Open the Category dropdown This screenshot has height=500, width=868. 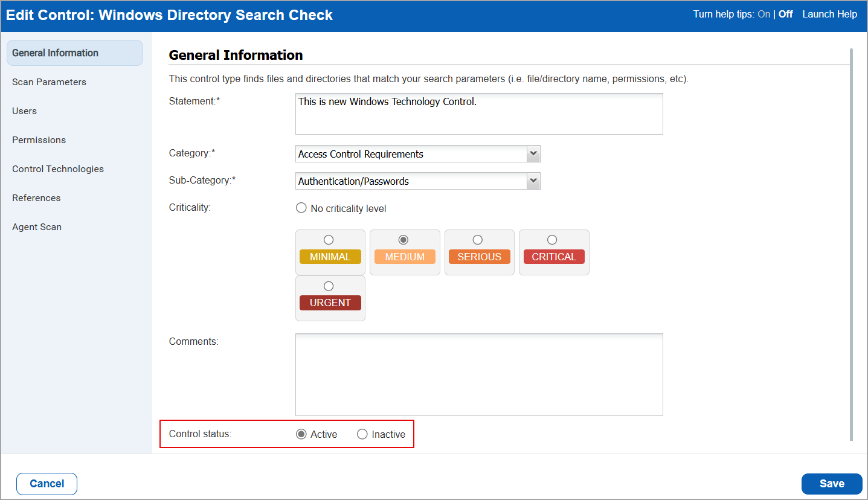[x=418, y=154]
